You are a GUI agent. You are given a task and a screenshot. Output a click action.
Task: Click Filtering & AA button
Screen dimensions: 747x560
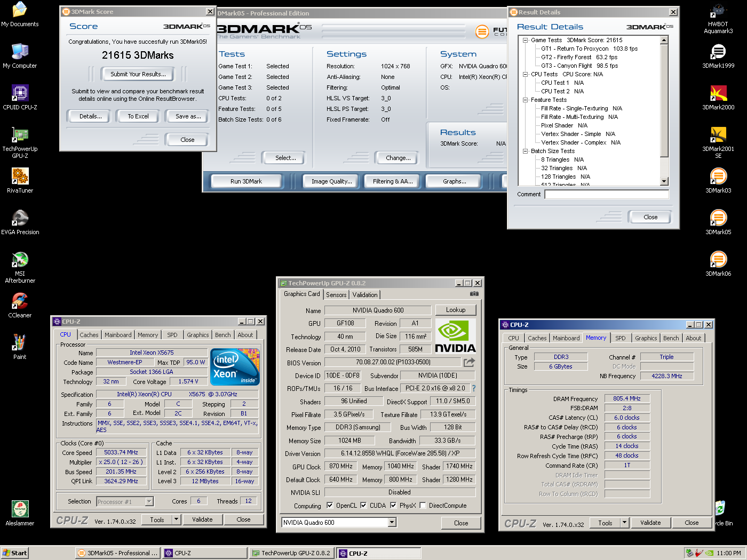393,181
